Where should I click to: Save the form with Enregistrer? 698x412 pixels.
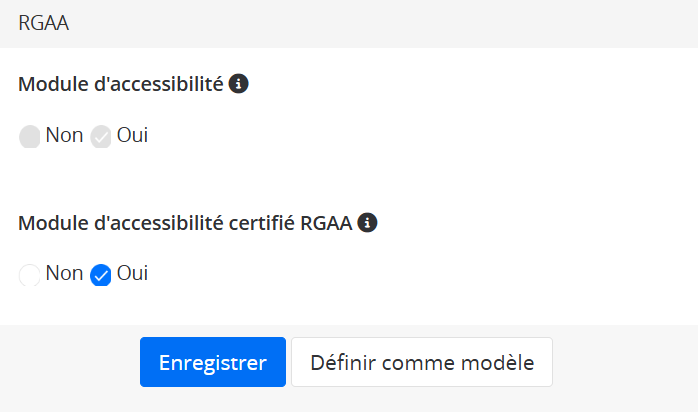(x=212, y=362)
